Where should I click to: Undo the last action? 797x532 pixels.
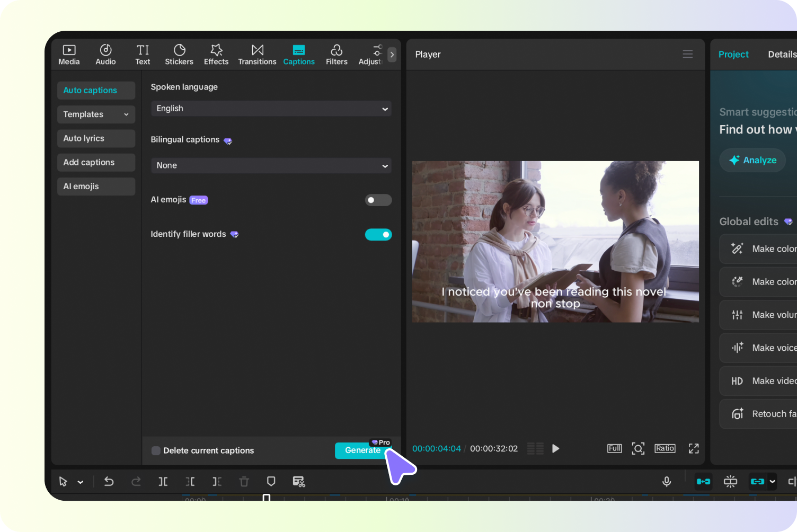click(x=109, y=481)
